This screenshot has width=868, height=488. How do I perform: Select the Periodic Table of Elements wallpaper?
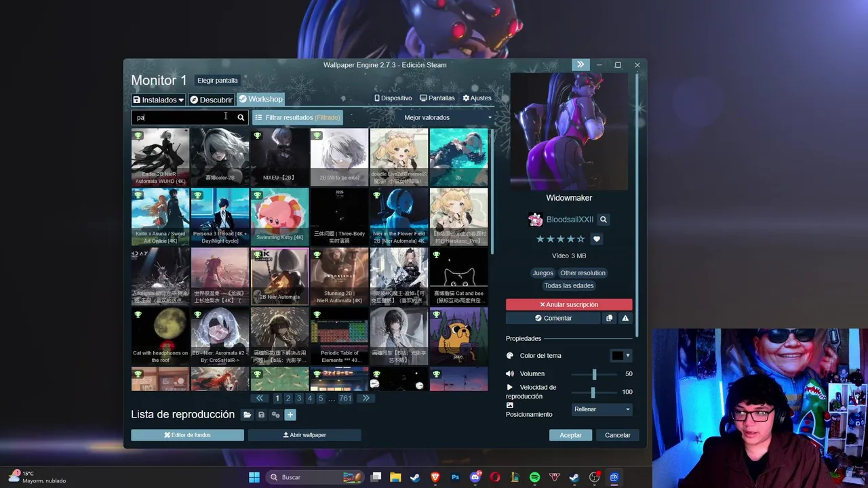(x=339, y=336)
